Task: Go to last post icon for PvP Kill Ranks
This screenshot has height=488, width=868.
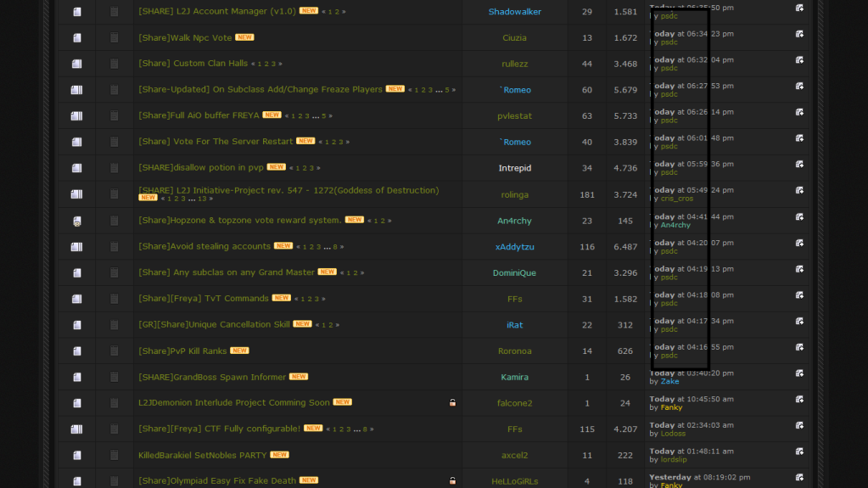Action: tap(799, 347)
